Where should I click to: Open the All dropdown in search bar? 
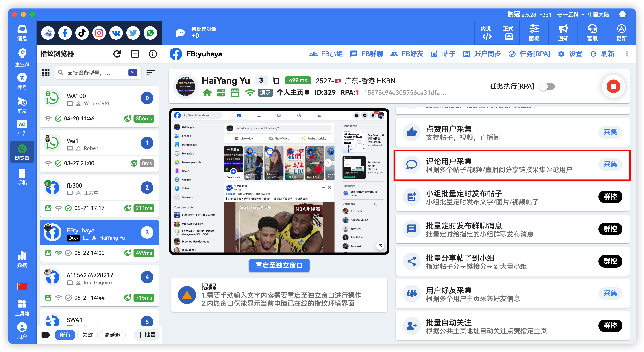(133, 73)
